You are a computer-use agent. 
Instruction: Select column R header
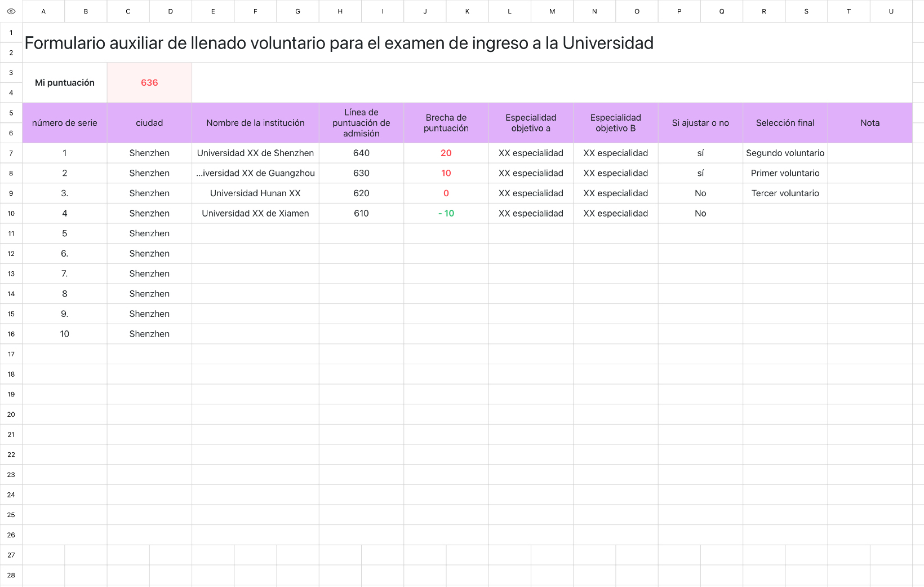tap(764, 11)
